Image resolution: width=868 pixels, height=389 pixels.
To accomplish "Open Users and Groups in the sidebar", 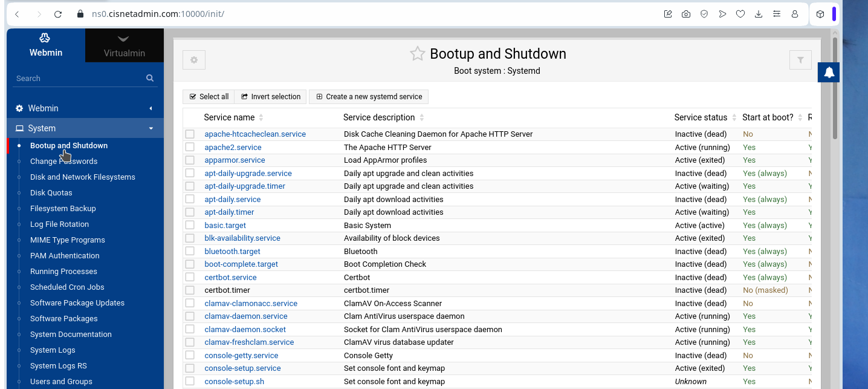I will coord(61,382).
